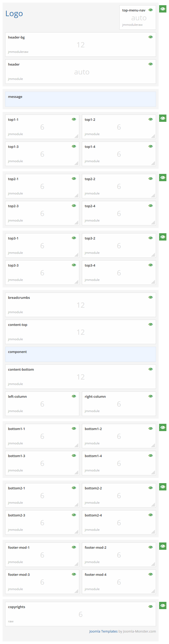Open the Joomla Templates link
The height and width of the screenshot is (644, 169).
click(103, 631)
